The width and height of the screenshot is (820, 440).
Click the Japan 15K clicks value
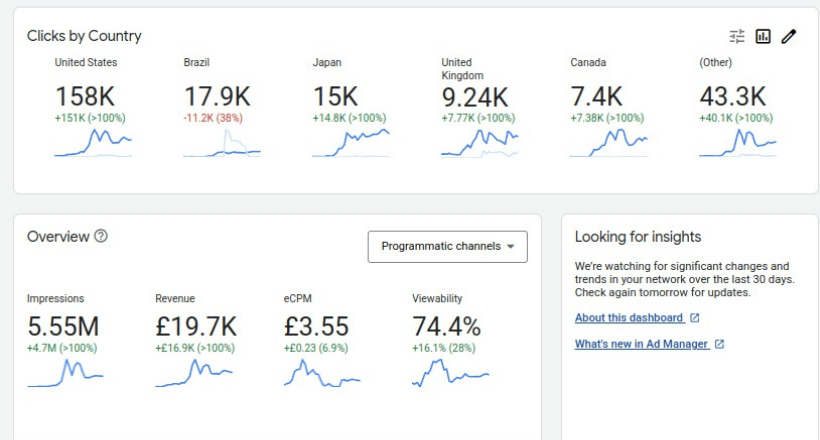pos(335,97)
